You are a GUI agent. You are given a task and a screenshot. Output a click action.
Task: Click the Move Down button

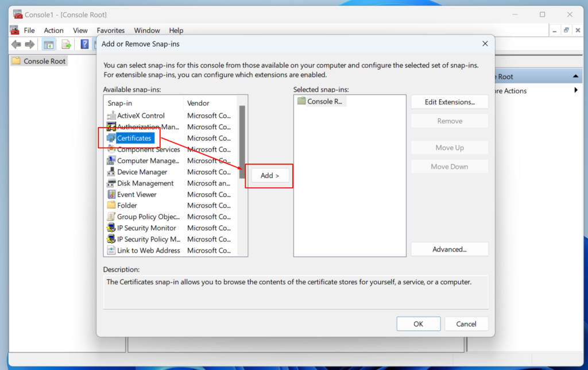(x=450, y=167)
